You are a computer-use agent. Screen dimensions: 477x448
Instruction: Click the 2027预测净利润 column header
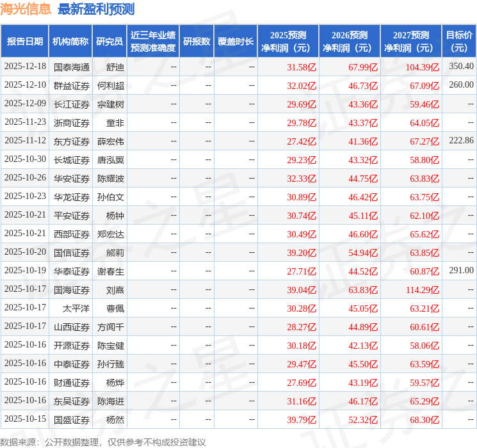(x=411, y=42)
